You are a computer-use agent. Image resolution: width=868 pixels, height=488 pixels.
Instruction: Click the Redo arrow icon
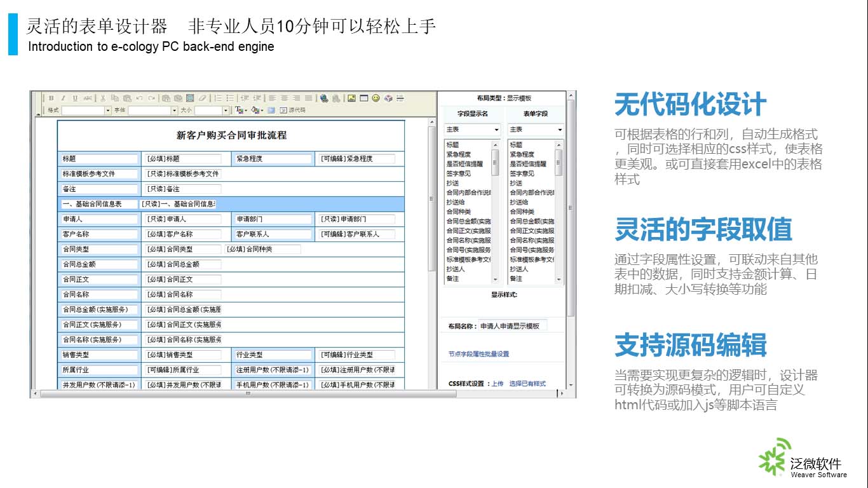(151, 98)
